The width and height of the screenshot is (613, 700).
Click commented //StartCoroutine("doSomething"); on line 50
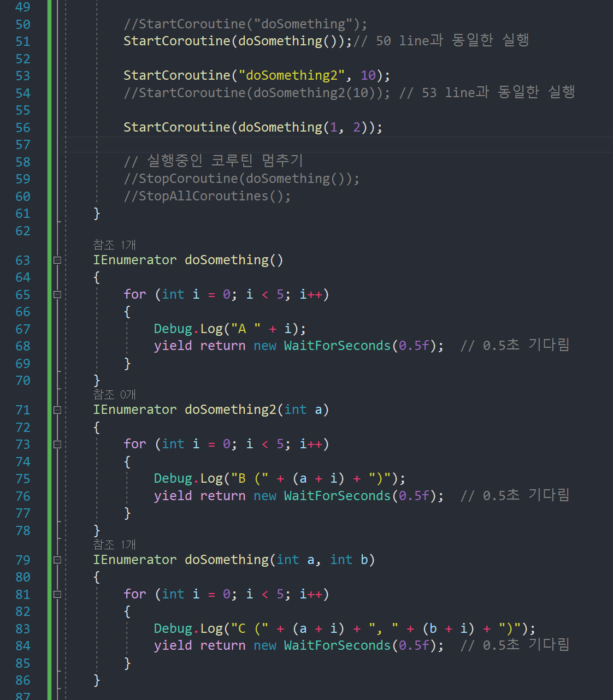[245, 24]
